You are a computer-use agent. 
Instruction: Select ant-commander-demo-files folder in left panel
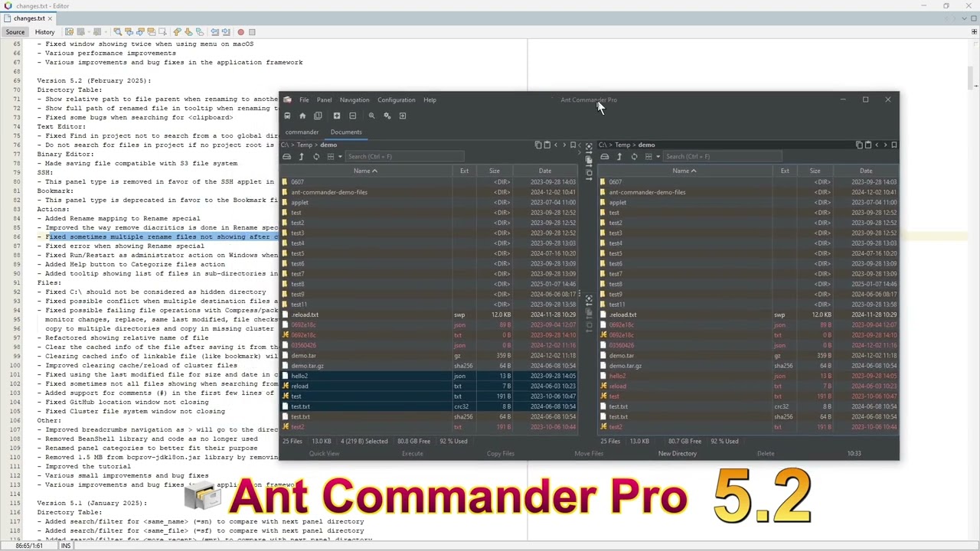tap(329, 192)
